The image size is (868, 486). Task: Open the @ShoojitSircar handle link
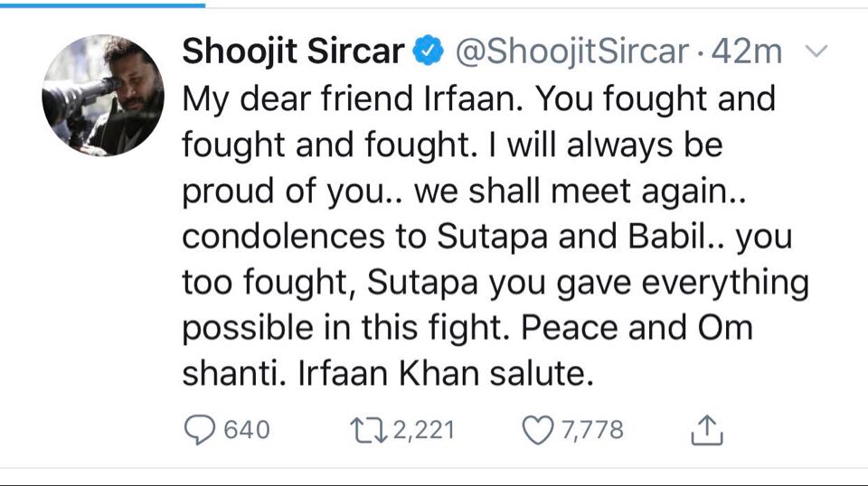570,52
